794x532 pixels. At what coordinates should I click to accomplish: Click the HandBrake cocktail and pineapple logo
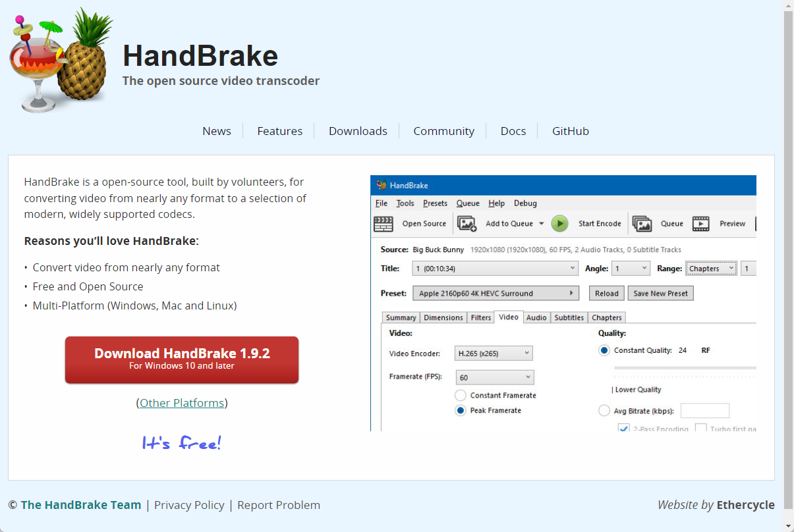(61, 60)
